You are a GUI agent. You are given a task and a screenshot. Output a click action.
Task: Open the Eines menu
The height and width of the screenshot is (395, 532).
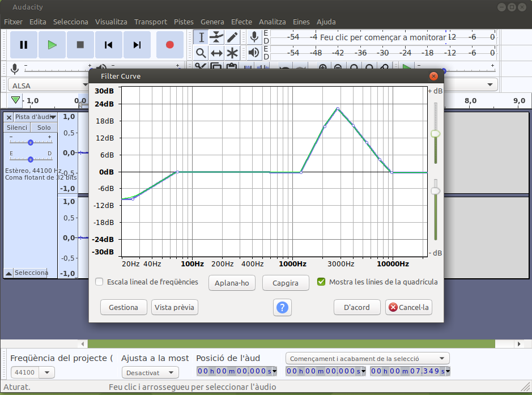[x=301, y=22]
